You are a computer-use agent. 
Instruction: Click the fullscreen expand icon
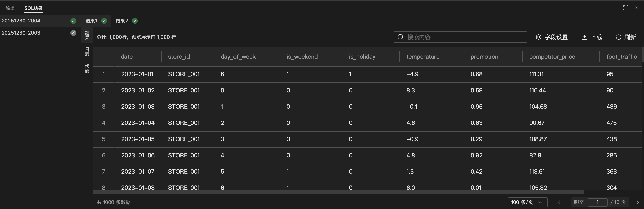pos(625,8)
